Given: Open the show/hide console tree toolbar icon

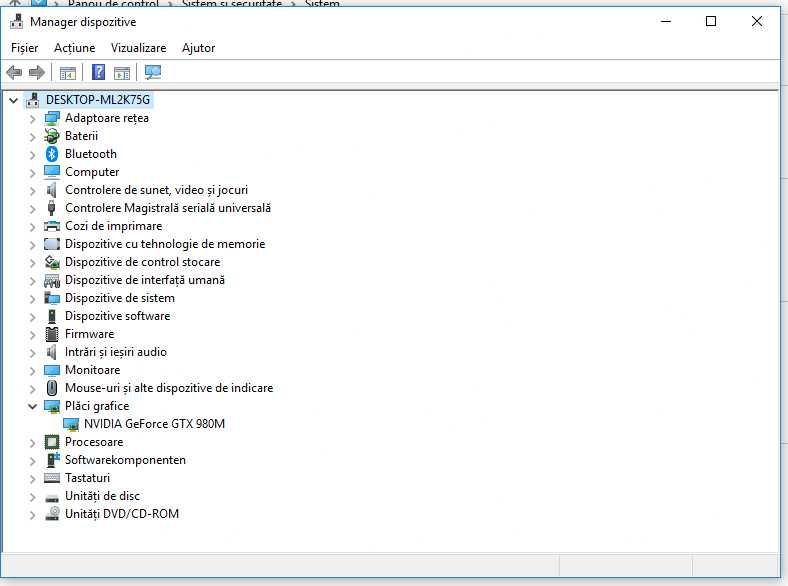Looking at the screenshot, I should click(68, 73).
